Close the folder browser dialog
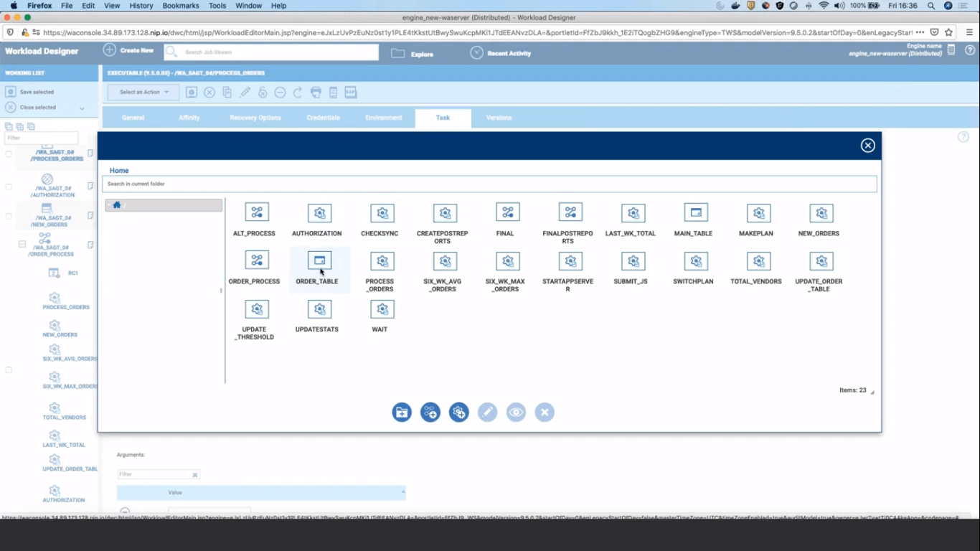Viewport: 980px width, 551px height. (x=867, y=146)
